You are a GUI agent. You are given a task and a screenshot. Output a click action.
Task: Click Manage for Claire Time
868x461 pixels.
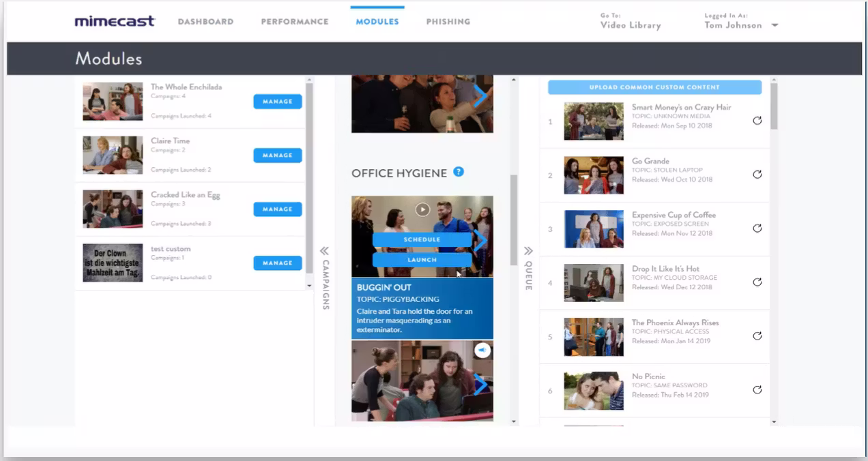[x=277, y=155]
